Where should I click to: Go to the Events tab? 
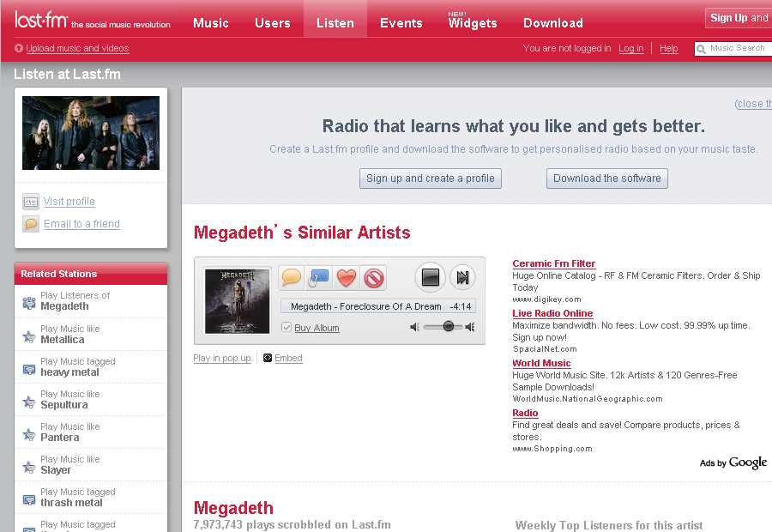(401, 23)
